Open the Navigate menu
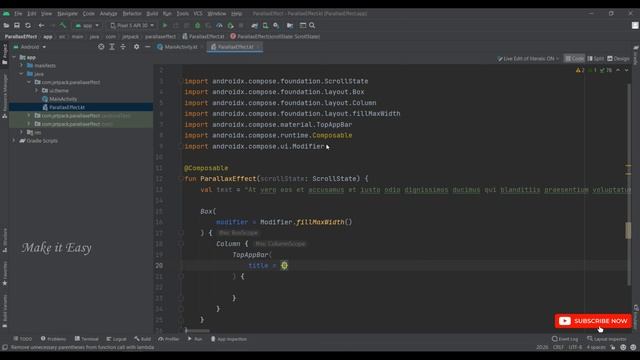This screenshot has width=640, height=360. click(x=67, y=13)
